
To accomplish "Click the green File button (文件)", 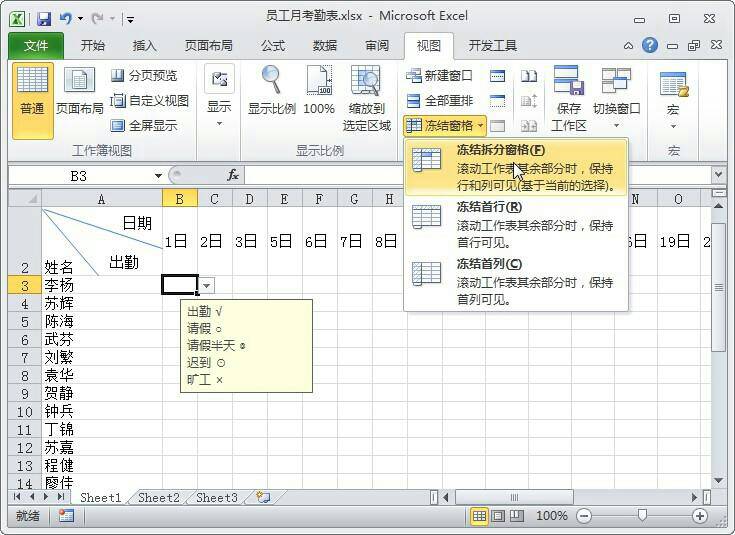I will pos(36,46).
